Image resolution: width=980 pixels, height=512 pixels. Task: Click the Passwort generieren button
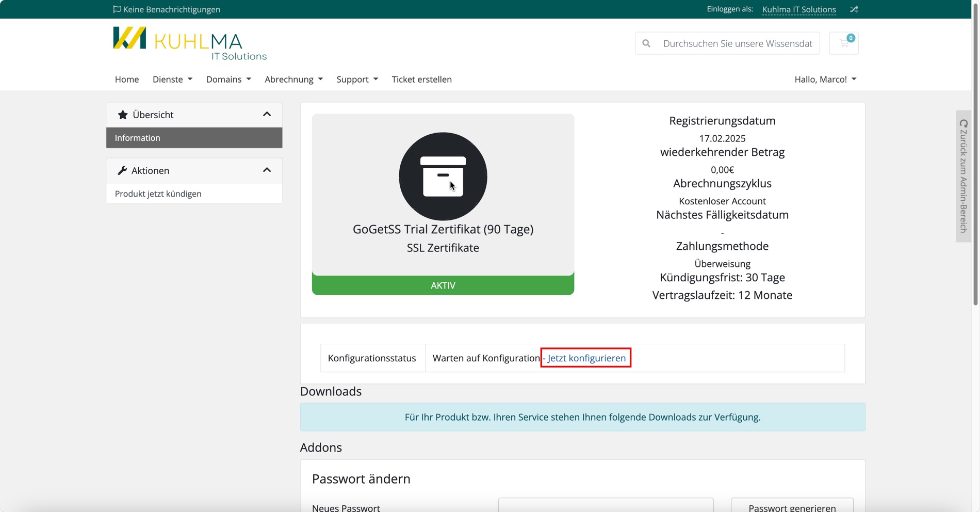pyautogui.click(x=792, y=505)
